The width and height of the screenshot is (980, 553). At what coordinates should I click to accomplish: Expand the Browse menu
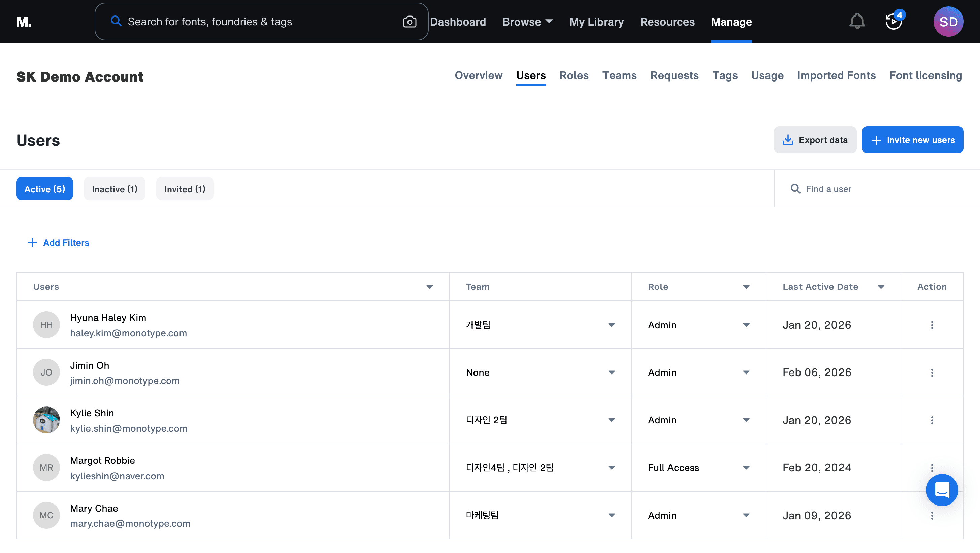pos(527,22)
